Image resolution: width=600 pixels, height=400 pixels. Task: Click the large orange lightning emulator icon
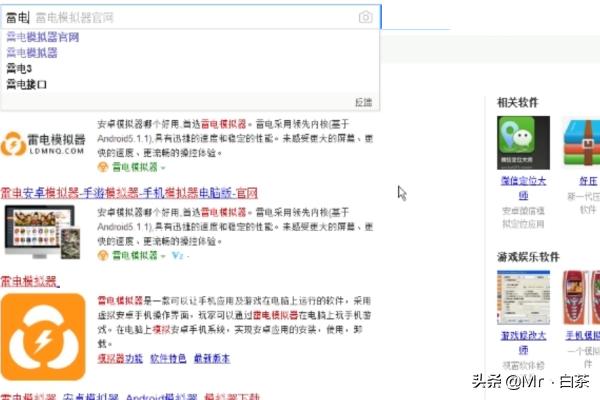click(43, 337)
